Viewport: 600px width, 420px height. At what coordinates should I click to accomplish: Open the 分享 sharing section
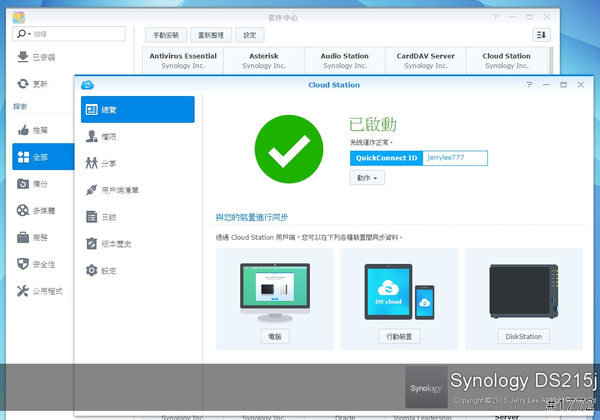pyautogui.click(x=136, y=163)
